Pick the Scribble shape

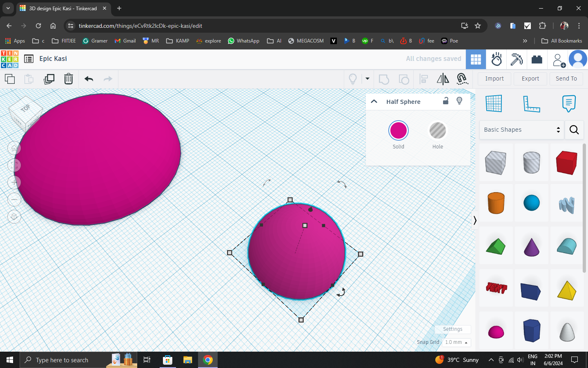pyautogui.click(x=567, y=204)
